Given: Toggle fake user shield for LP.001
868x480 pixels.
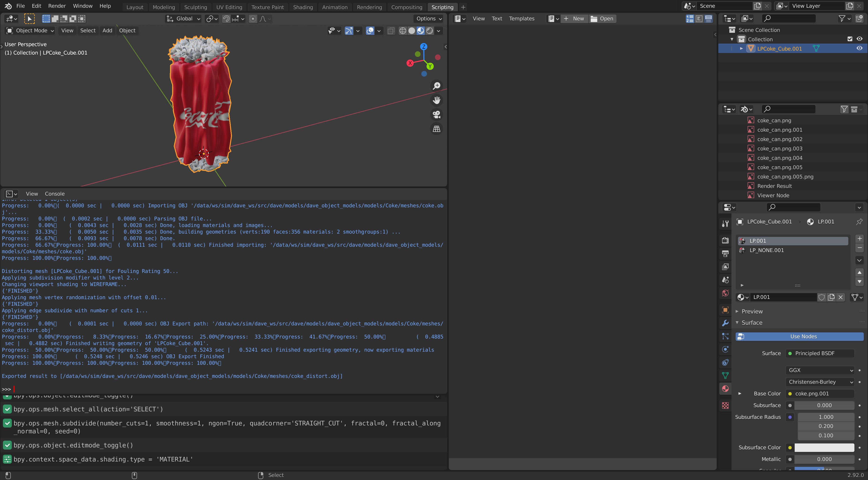Looking at the screenshot, I should pos(822,297).
